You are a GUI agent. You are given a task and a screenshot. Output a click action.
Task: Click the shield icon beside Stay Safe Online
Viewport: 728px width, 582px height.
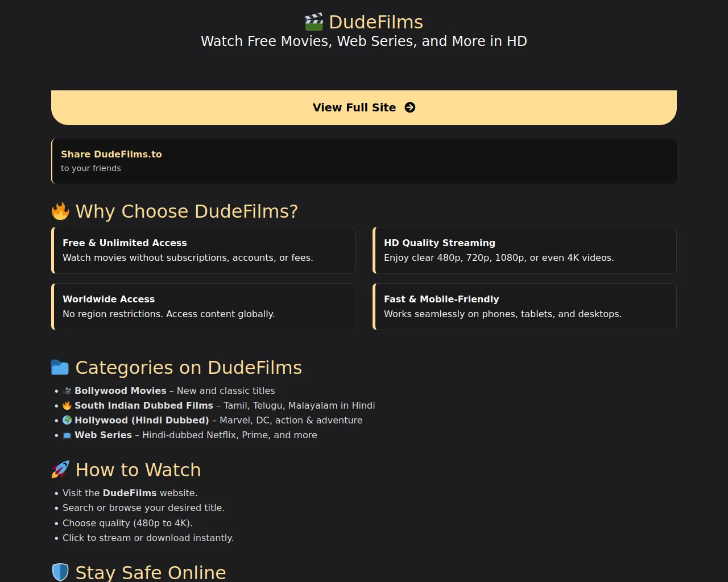[x=60, y=572]
